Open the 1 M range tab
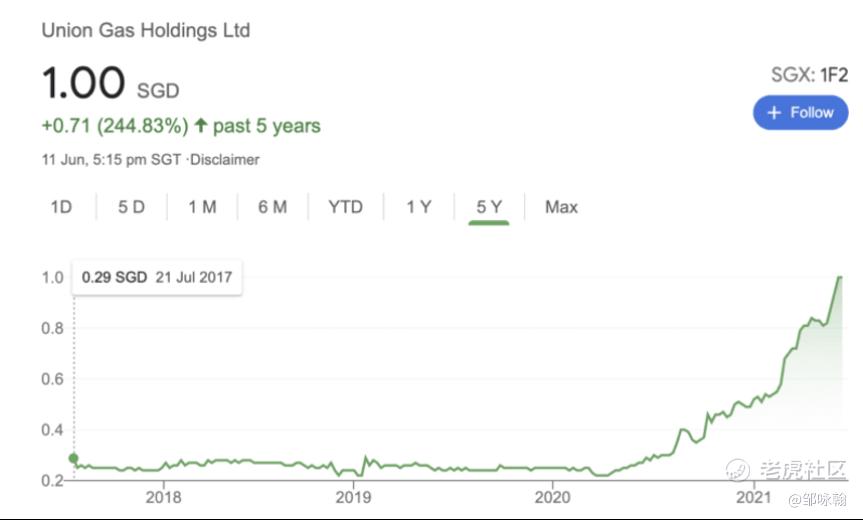 202,207
